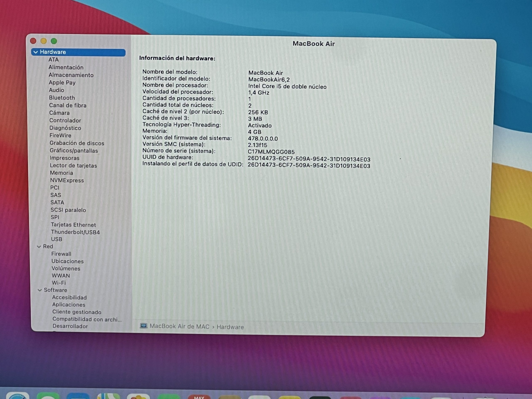532x399 pixels.
Task: Click the green full-screen window button
Action: [54, 41]
